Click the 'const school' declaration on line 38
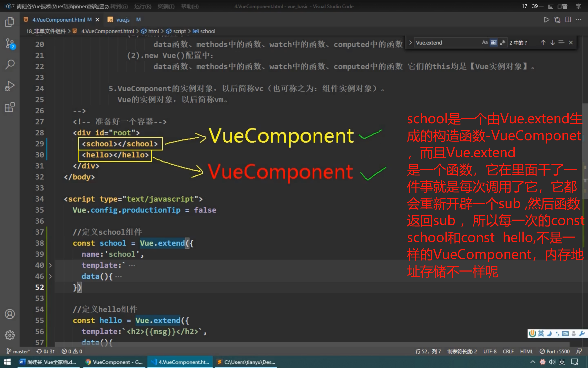588x368 pixels. (x=99, y=243)
